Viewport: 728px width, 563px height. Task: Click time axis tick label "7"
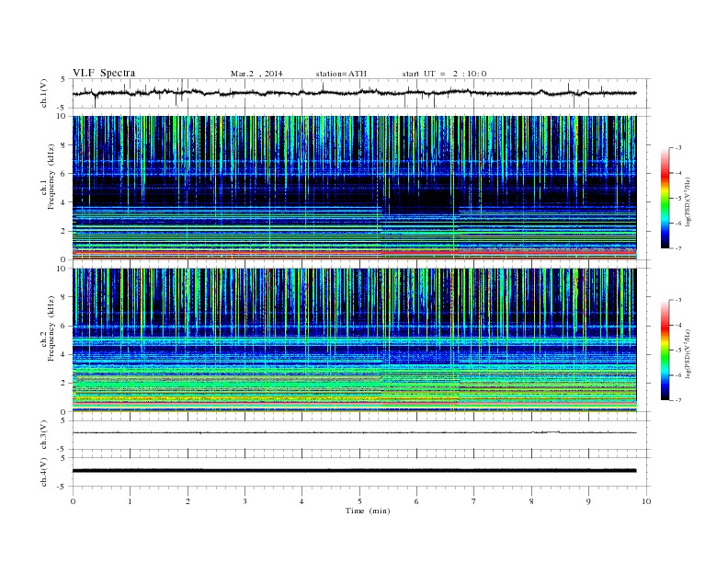tap(474, 501)
